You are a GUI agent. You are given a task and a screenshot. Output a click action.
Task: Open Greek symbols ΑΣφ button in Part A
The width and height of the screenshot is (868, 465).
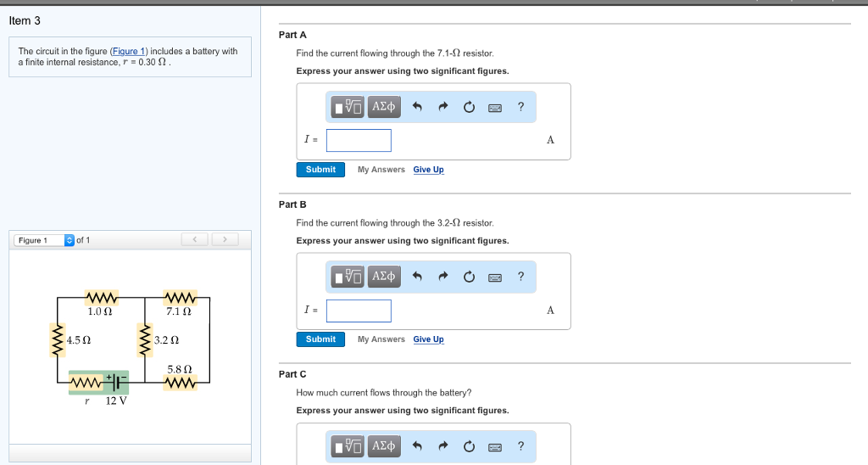pyautogui.click(x=384, y=106)
